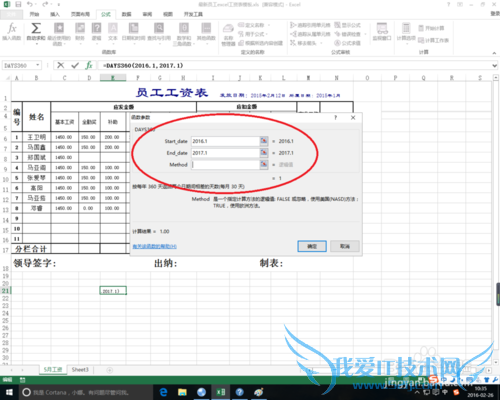Collapse the ribbon with caret arrow
This screenshot has height=400, width=500.
tap(494, 53)
